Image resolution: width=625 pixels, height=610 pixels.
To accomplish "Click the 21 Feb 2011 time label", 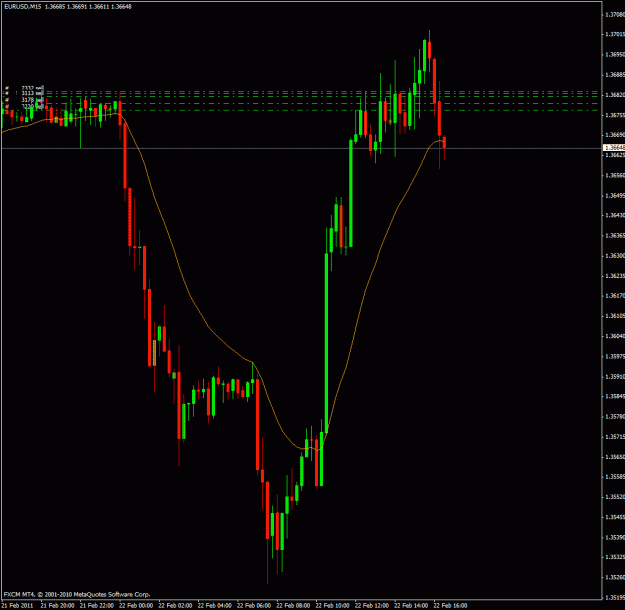I will pos(17,606).
